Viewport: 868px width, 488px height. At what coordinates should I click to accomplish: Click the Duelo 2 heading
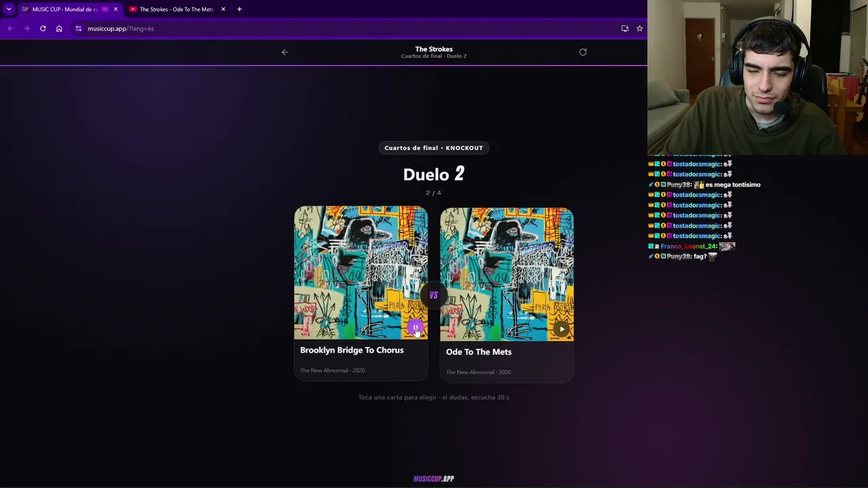[434, 174]
